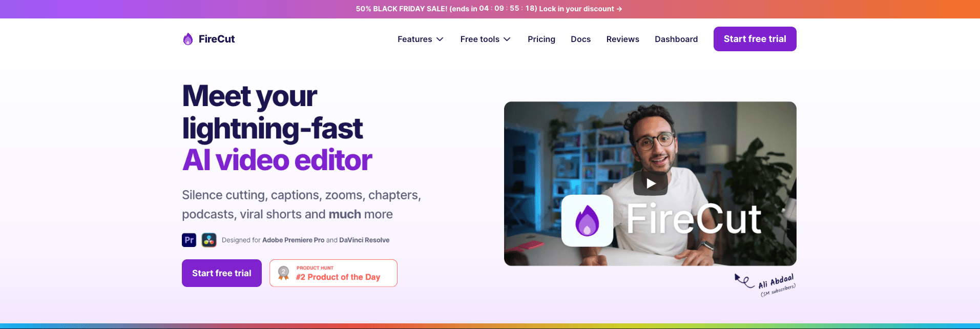Go to the Docs page
The width and height of the screenshot is (980, 329).
coord(580,39)
